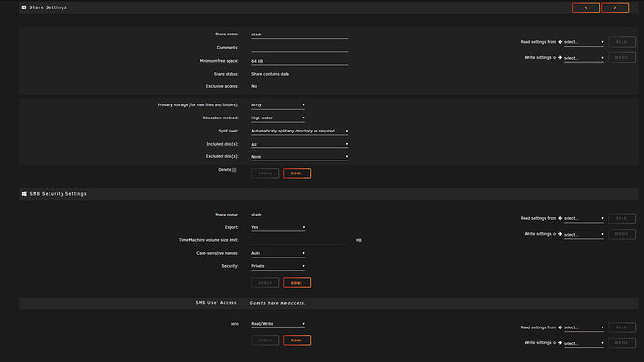Image resolution: width=644 pixels, height=362 pixels.
Task: Open the SMB Security Private dropdown
Action: pos(278,266)
